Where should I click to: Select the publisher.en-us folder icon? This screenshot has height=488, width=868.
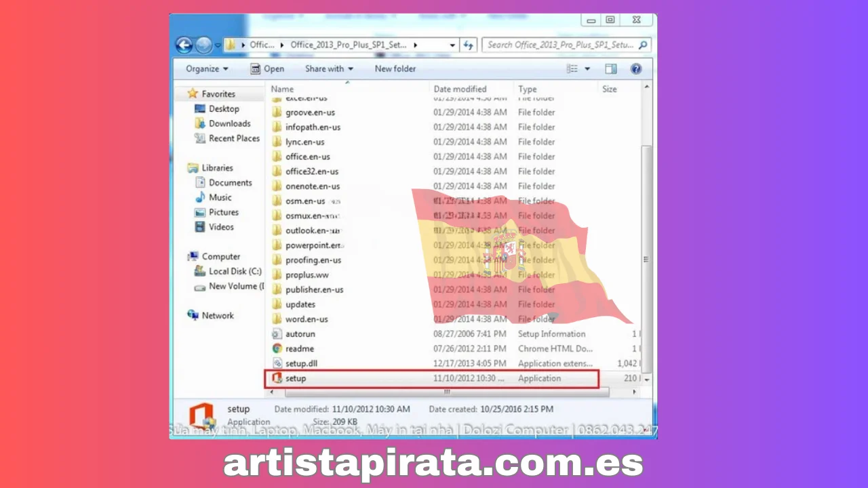pyautogui.click(x=277, y=289)
